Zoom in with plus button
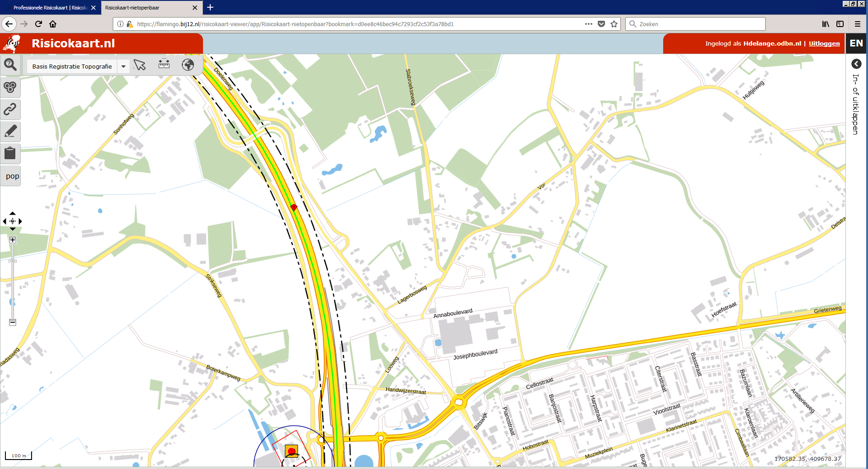Screen dimensions: 868x469 [x=13, y=240]
